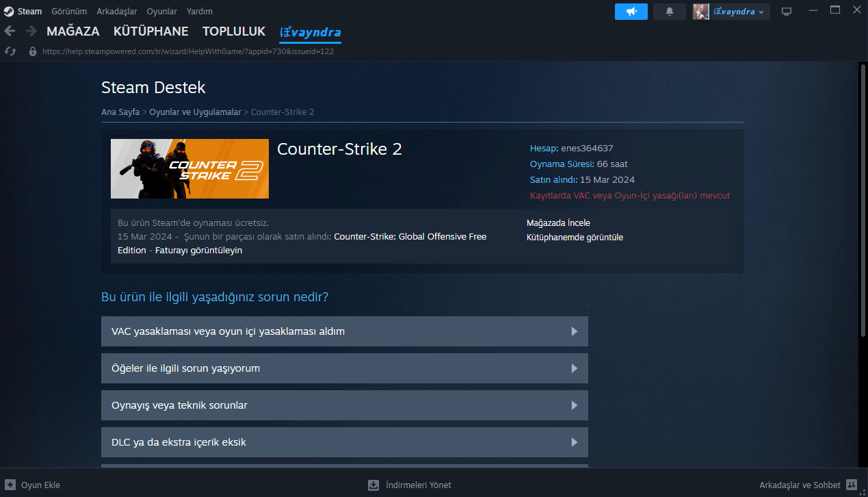
Task: Open notifications bell
Action: (670, 12)
